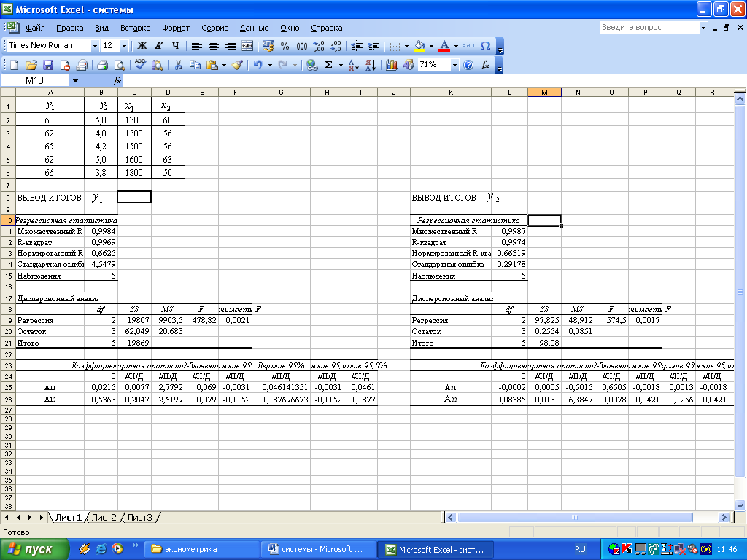Click the print icon
The image size is (747, 560).
coord(102,65)
